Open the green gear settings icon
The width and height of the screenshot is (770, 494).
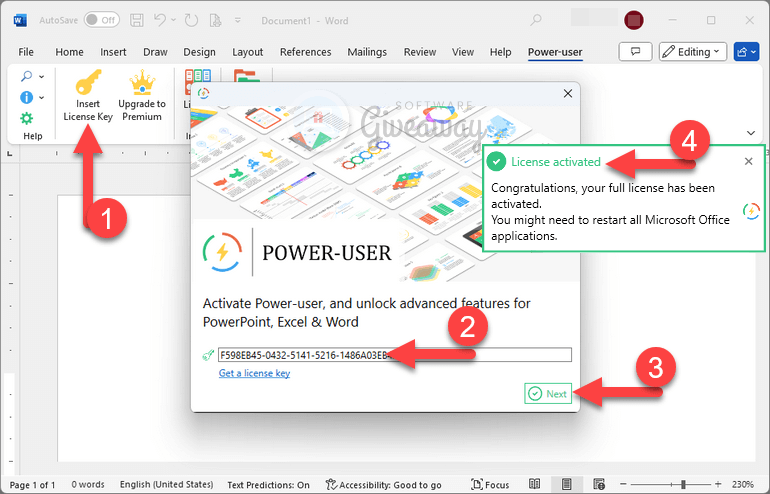[x=27, y=118]
